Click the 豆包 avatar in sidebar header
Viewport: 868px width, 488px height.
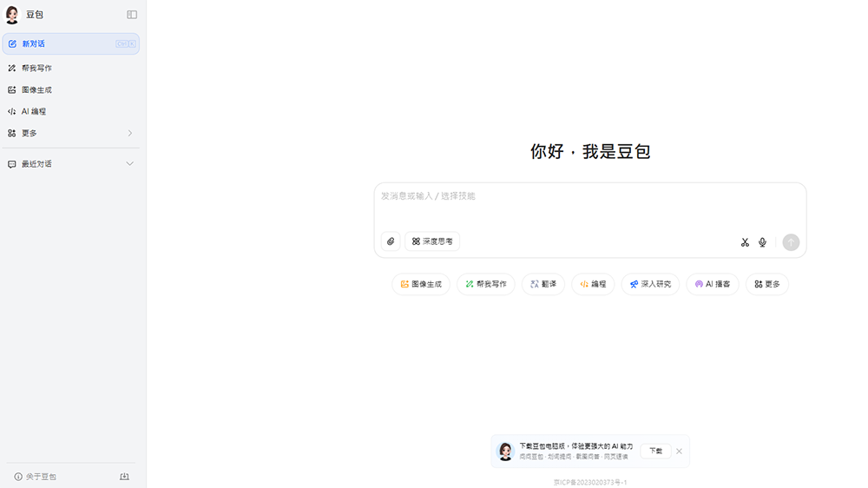(12, 15)
